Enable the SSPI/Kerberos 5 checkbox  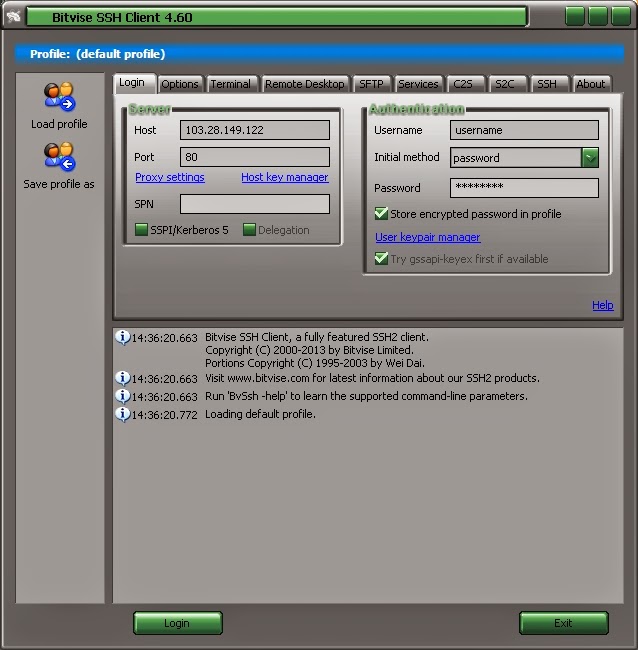141,229
